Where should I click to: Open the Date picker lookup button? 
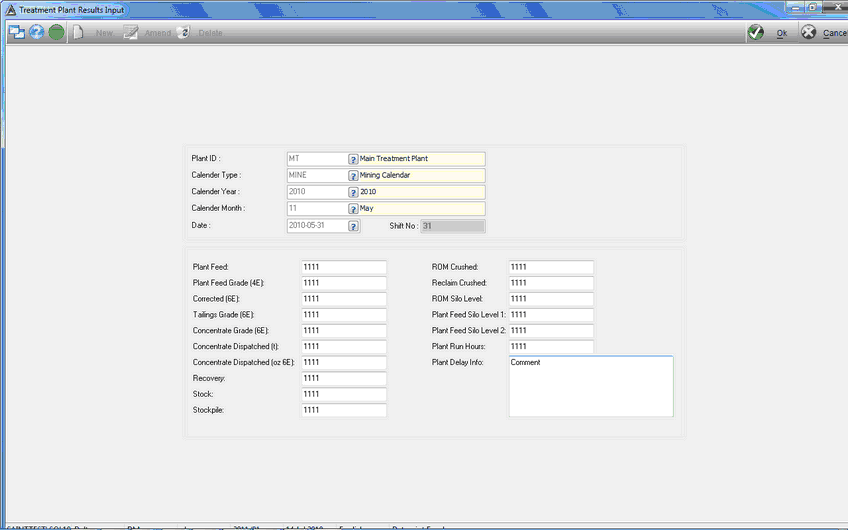coord(353,226)
